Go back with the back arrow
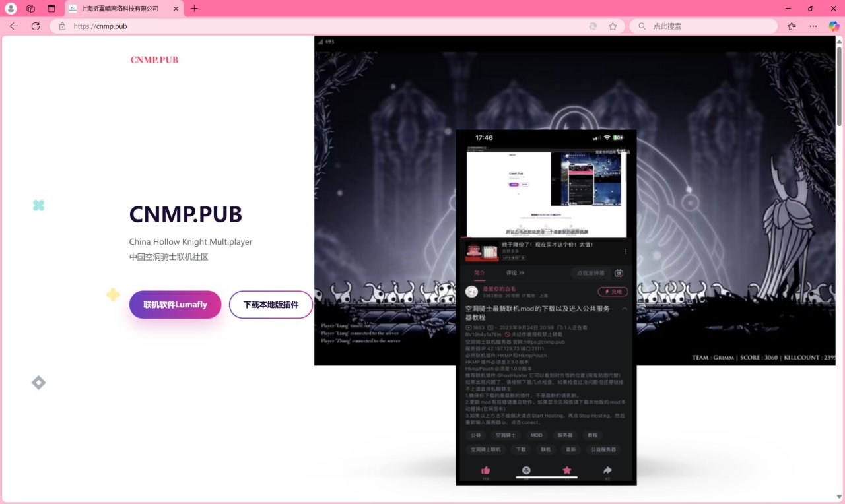 pos(14,26)
